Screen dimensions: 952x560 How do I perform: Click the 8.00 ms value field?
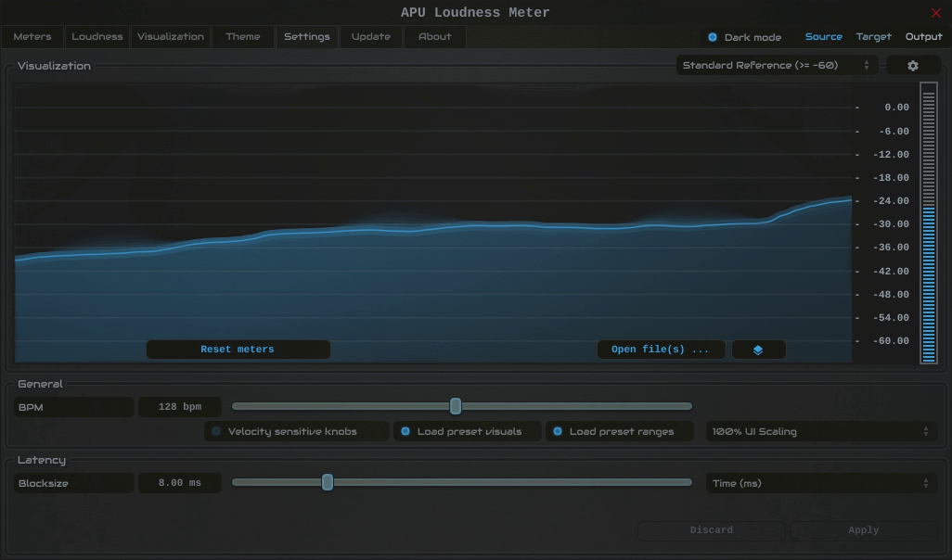point(180,483)
